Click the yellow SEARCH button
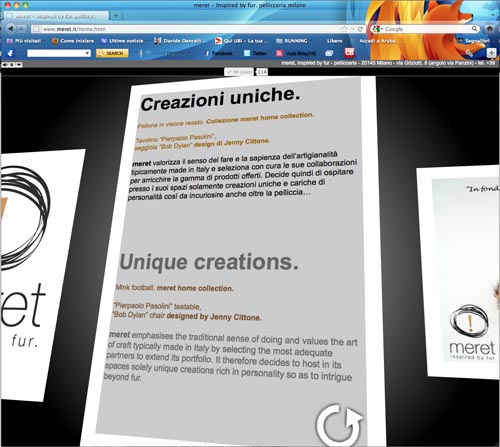The width and height of the screenshot is (500, 447). (x=112, y=53)
